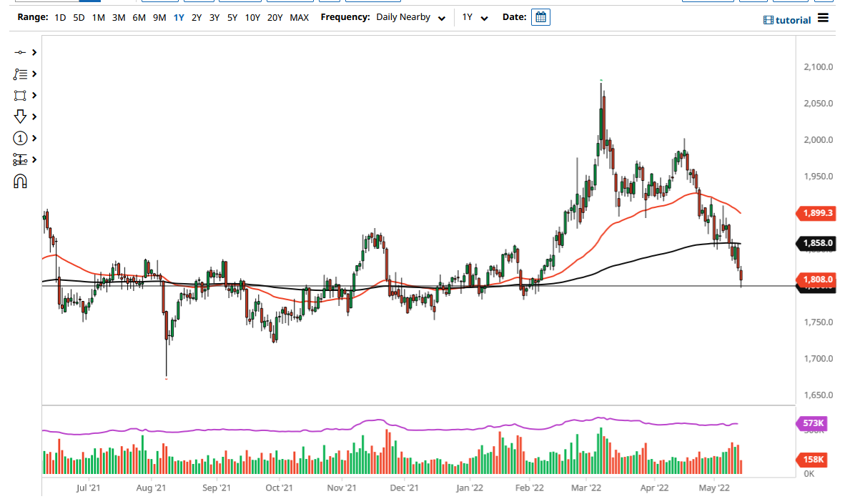Click the Mar '22 date label

pyautogui.click(x=585, y=488)
